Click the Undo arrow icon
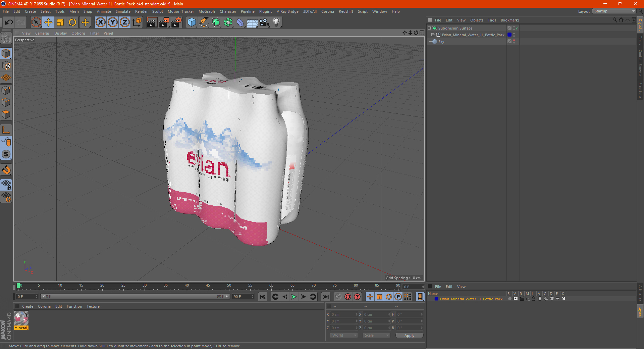 pos(9,22)
